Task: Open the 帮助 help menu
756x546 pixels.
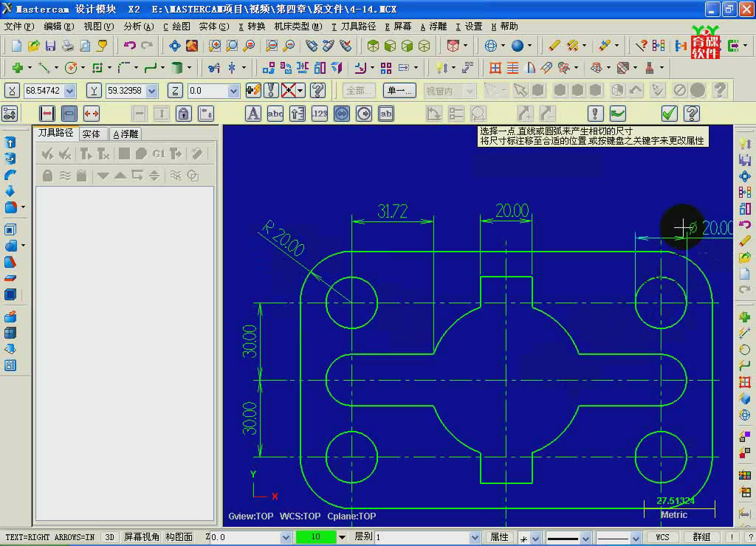Action: pos(504,27)
